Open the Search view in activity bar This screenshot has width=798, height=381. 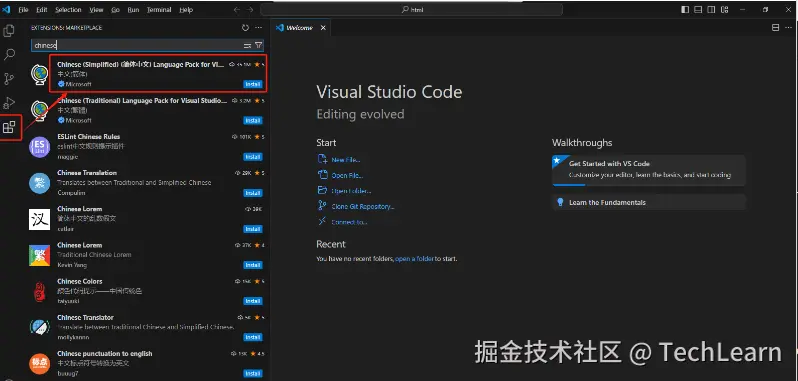click(x=9, y=54)
